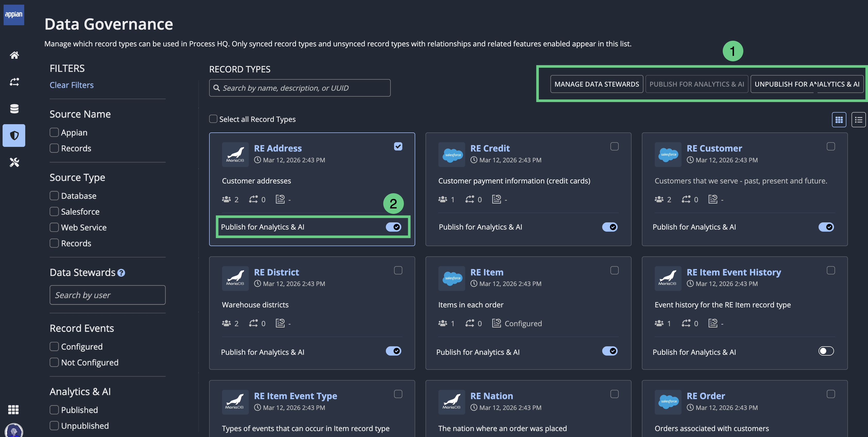Focus the record types search field

300,88
